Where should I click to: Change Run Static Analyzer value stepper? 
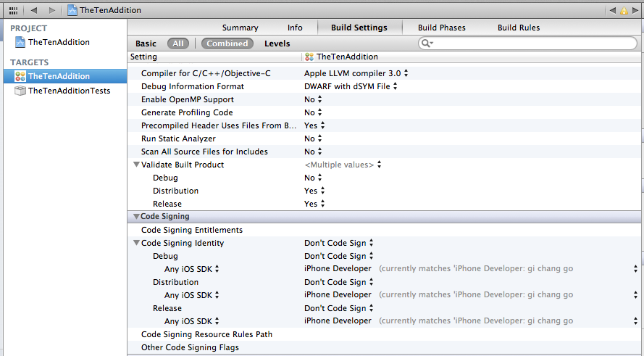[319, 138]
